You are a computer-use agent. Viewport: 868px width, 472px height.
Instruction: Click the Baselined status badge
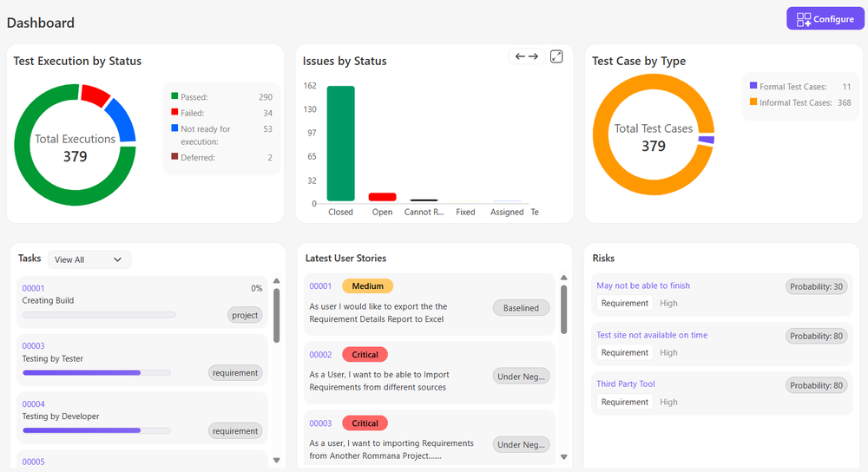pos(521,308)
